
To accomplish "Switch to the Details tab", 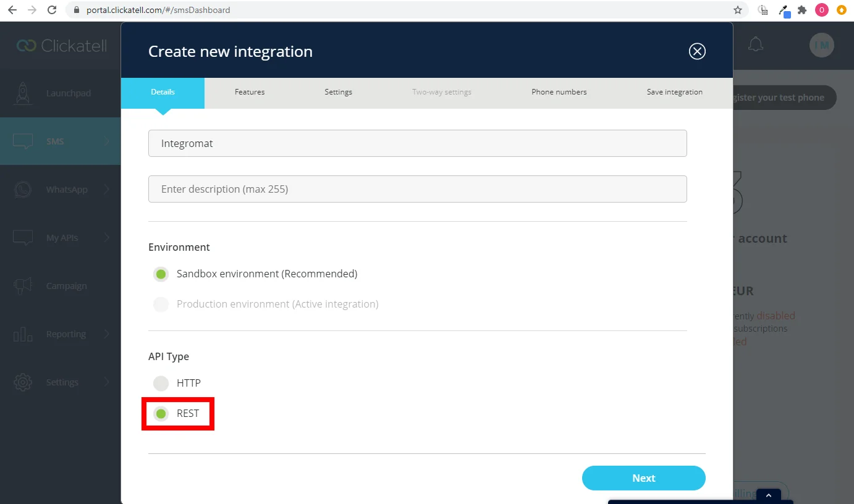I will coord(163,93).
